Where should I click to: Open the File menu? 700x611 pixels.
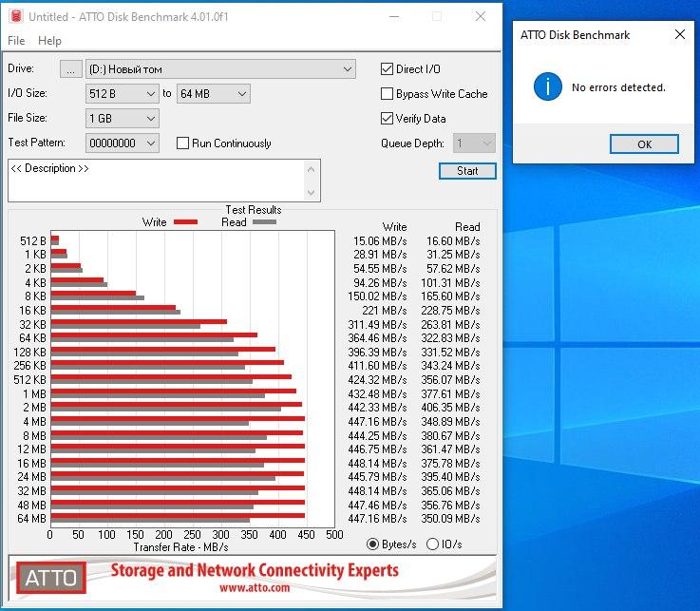[16, 41]
